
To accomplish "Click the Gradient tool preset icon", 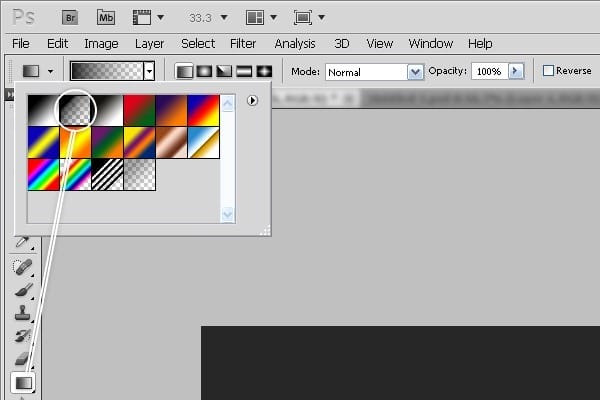I will click(31, 71).
